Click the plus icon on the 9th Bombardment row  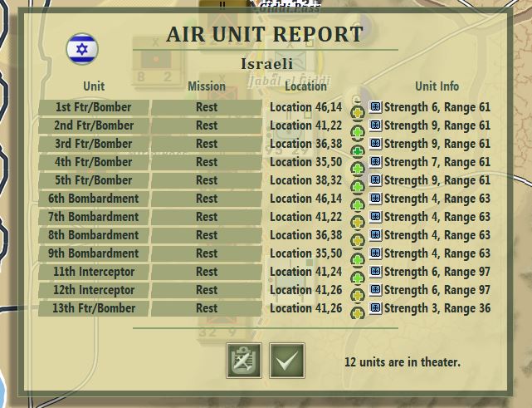point(357,259)
